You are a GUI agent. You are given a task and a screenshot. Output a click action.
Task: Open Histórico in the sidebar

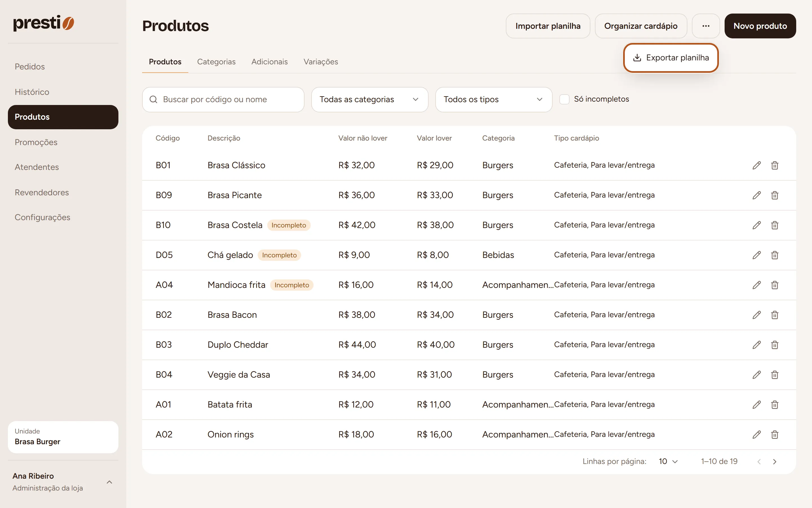pos(63,92)
